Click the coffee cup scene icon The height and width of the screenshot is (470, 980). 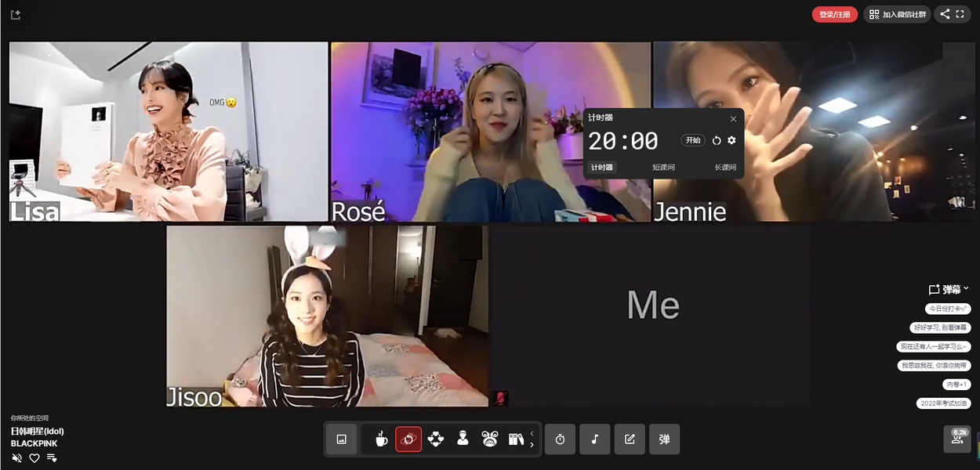pos(381,439)
